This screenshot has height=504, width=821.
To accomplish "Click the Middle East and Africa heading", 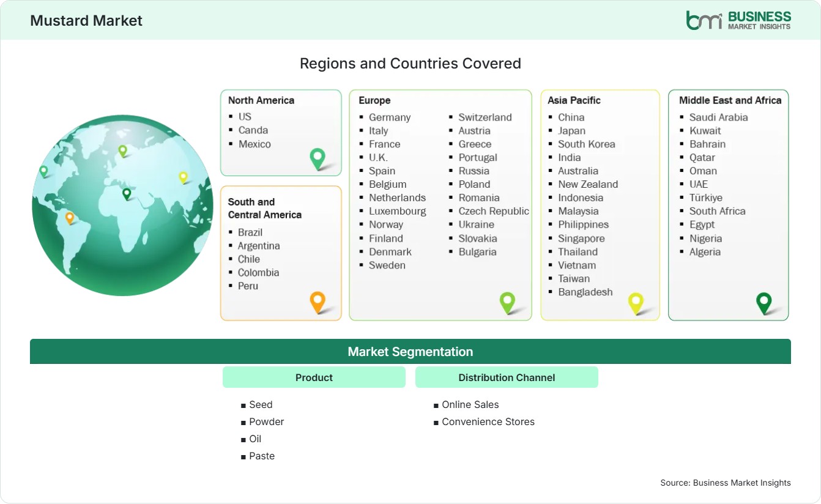I will click(x=730, y=100).
